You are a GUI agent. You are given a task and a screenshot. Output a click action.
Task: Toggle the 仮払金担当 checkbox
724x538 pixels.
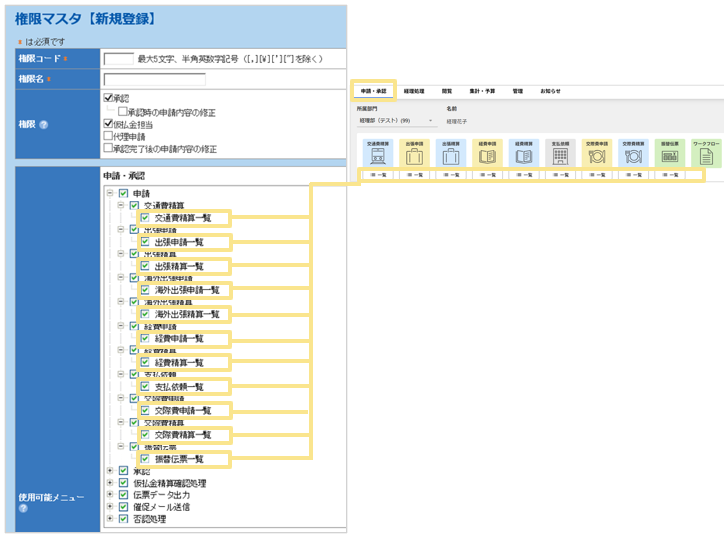pyautogui.click(x=108, y=124)
